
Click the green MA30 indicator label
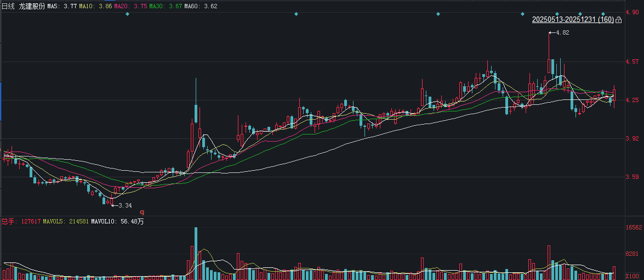pyautogui.click(x=166, y=6)
